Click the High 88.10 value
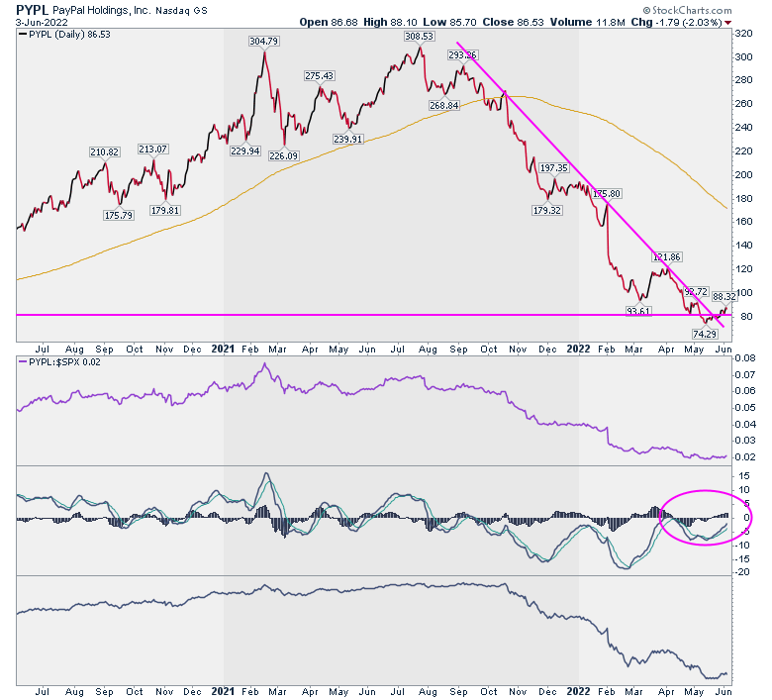This screenshot has height=700, width=772. pos(390,22)
